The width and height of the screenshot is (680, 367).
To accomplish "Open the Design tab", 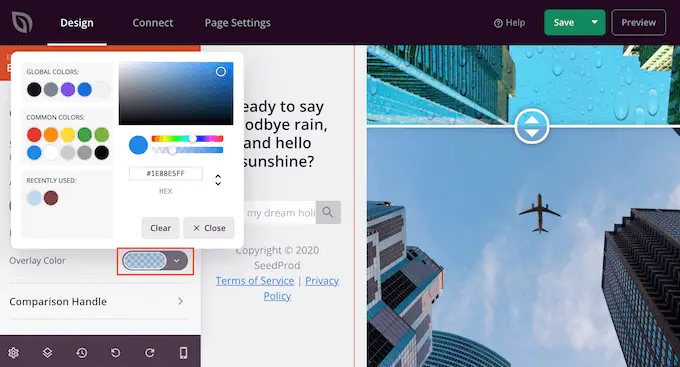I will 77,23.
